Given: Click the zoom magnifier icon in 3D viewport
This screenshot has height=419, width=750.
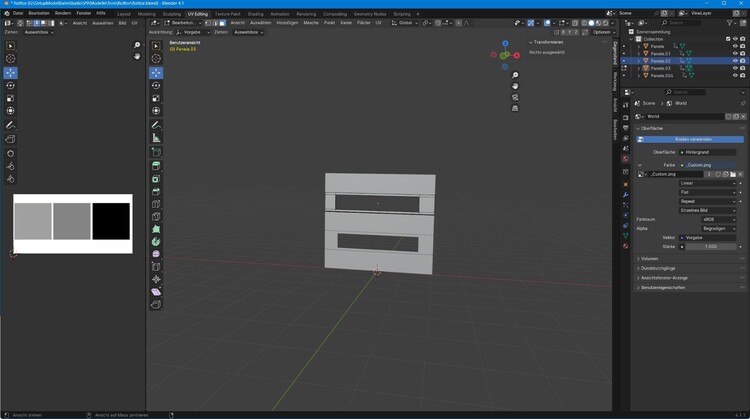Looking at the screenshot, I should point(515,75).
